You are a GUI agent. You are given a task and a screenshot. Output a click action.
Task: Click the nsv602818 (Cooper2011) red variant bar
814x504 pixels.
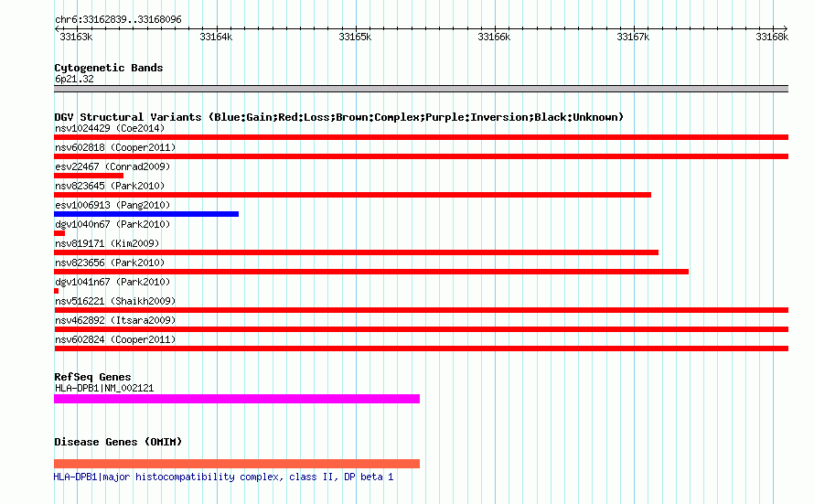pos(421,156)
